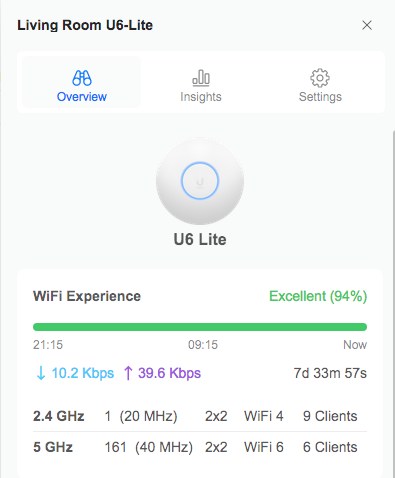The width and height of the screenshot is (395, 478).
Task: Click the gear Settings icon
Action: [x=320, y=78]
